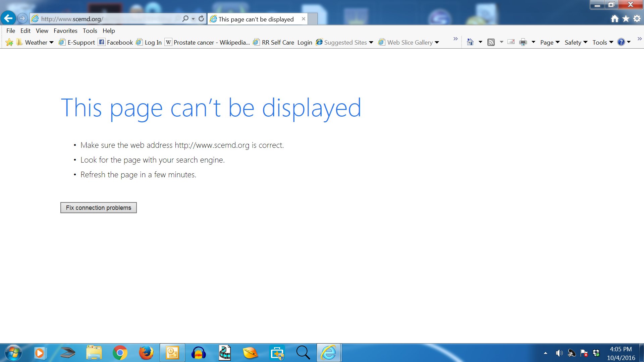Click the Add to Favorites bar star icon
Viewport: 644px width, 362px height.
pyautogui.click(x=9, y=42)
